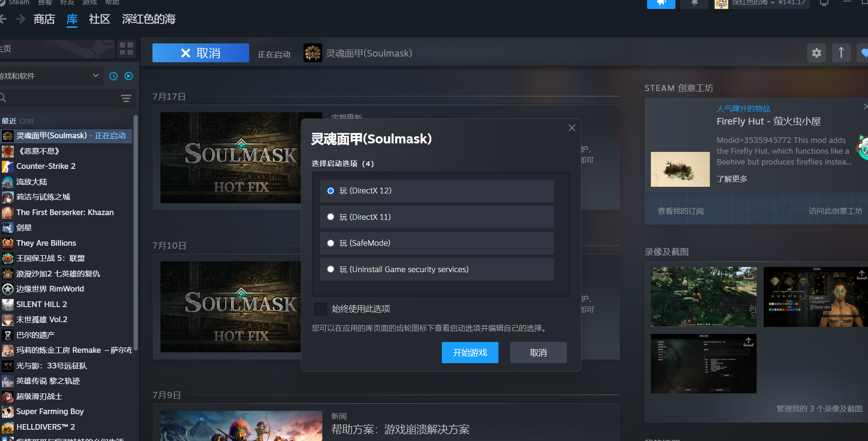Open game settings gear icon
This screenshot has height=441, width=868.
[x=817, y=53]
